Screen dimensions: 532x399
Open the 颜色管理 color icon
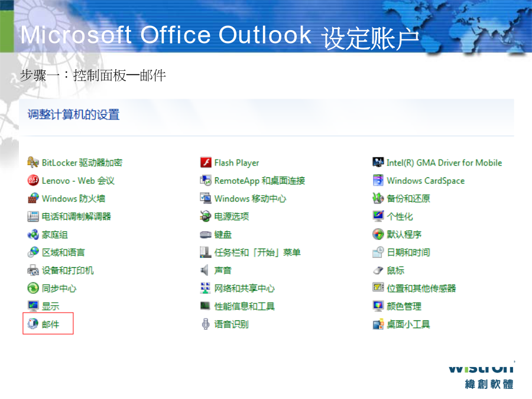tap(378, 306)
